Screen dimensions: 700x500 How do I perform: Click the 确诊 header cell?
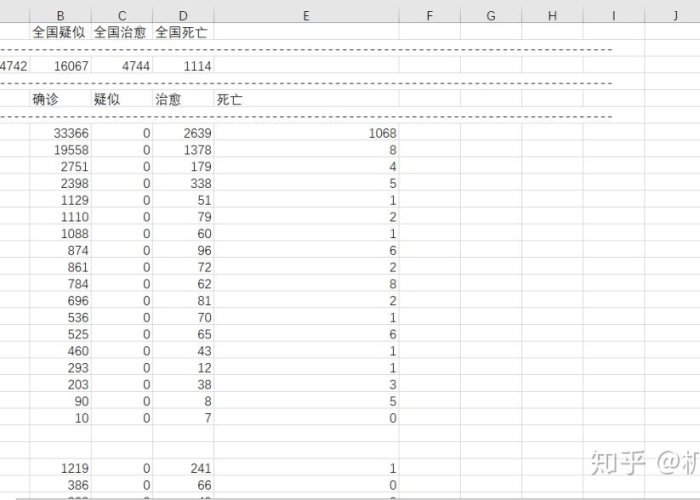pyautogui.click(x=60, y=99)
